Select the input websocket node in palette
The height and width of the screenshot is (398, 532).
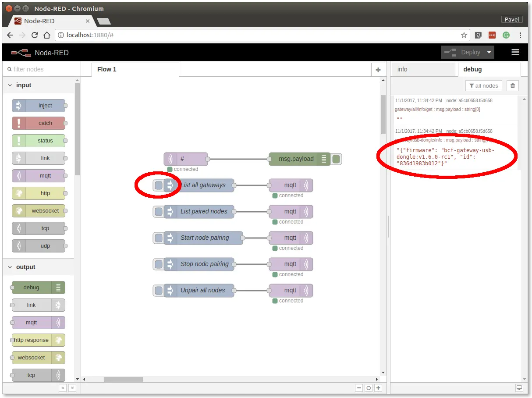(39, 211)
